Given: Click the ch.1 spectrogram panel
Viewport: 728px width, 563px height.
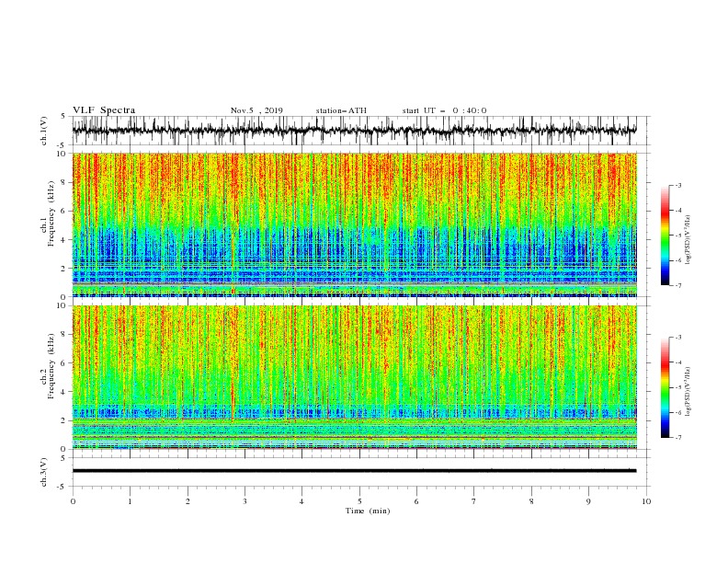Looking at the screenshot, I should pos(354,224).
